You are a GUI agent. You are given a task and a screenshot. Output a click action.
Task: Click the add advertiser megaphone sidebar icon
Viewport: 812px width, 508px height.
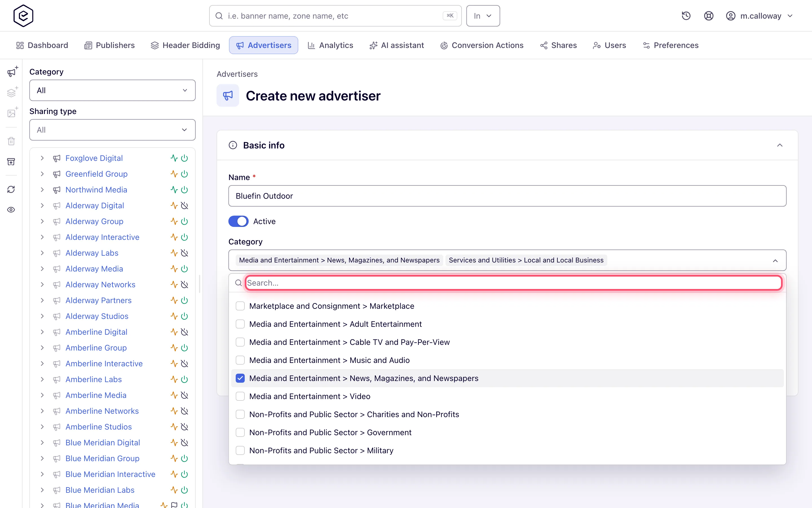click(12, 72)
